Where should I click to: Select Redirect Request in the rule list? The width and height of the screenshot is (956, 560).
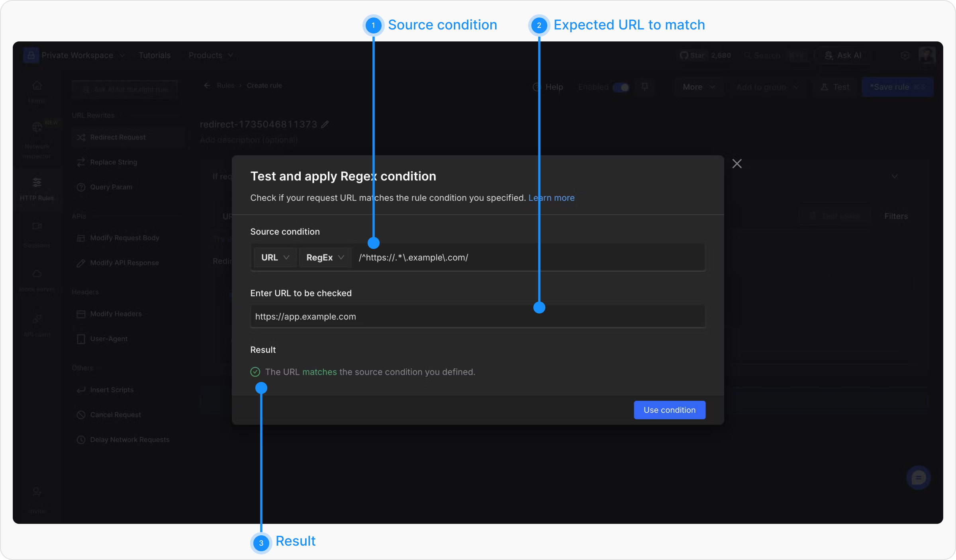(x=118, y=137)
